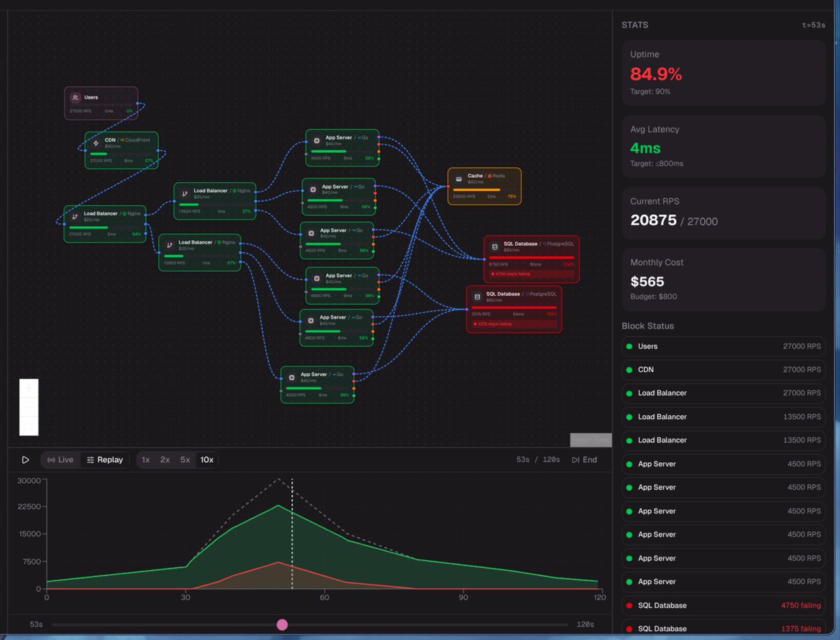The image size is (840, 640).
Task: Click the input handle on the Cache node
Action: pyautogui.click(x=448, y=186)
